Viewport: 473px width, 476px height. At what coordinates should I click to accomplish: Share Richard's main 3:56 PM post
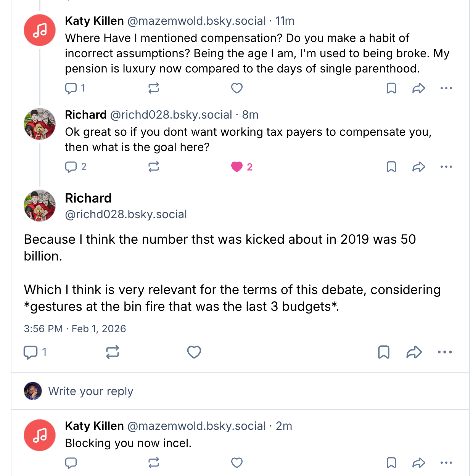pyautogui.click(x=414, y=352)
